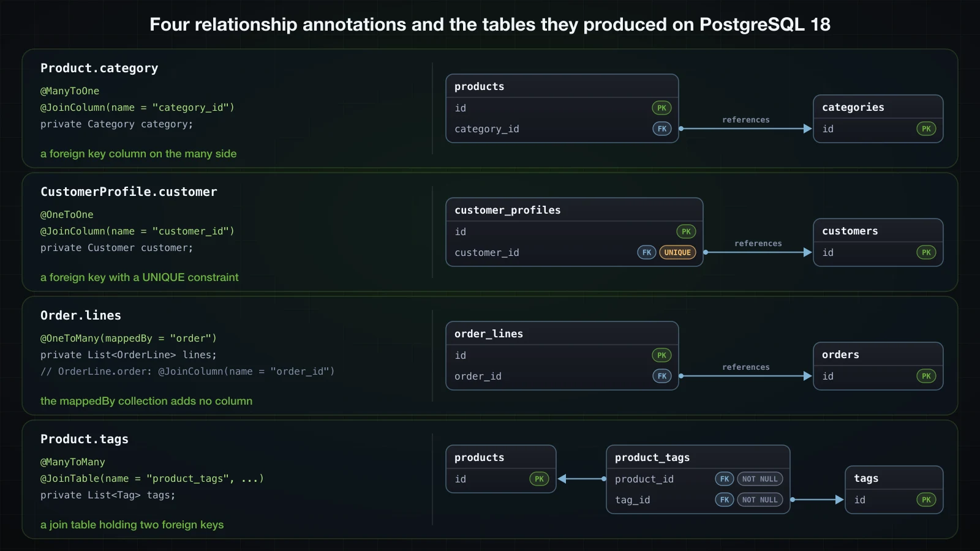Click the @ManyToOne annotation
This screenshot has height=551, width=980.
70,91
